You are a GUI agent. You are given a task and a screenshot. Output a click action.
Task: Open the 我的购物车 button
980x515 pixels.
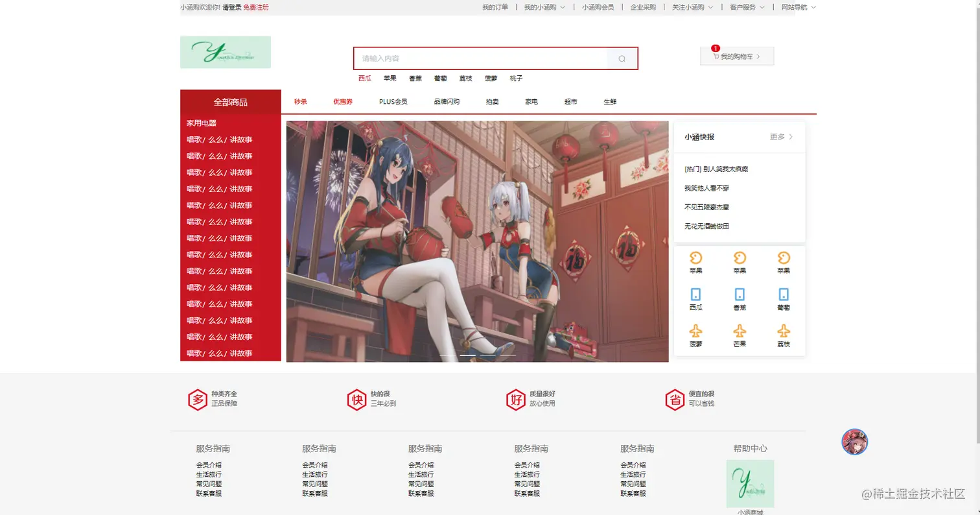(737, 56)
